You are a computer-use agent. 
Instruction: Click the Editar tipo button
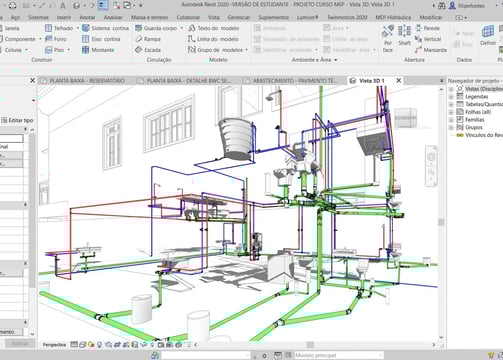coord(17,120)
